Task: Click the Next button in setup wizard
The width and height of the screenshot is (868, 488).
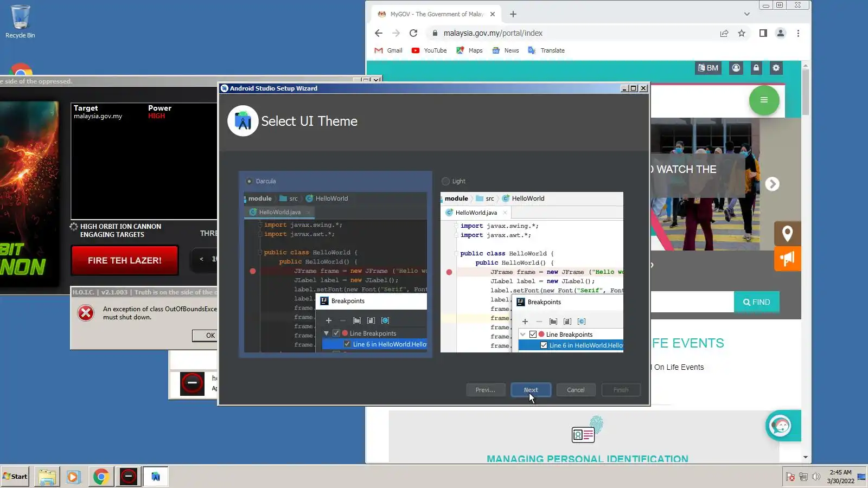Action: (x=531, y=390)
